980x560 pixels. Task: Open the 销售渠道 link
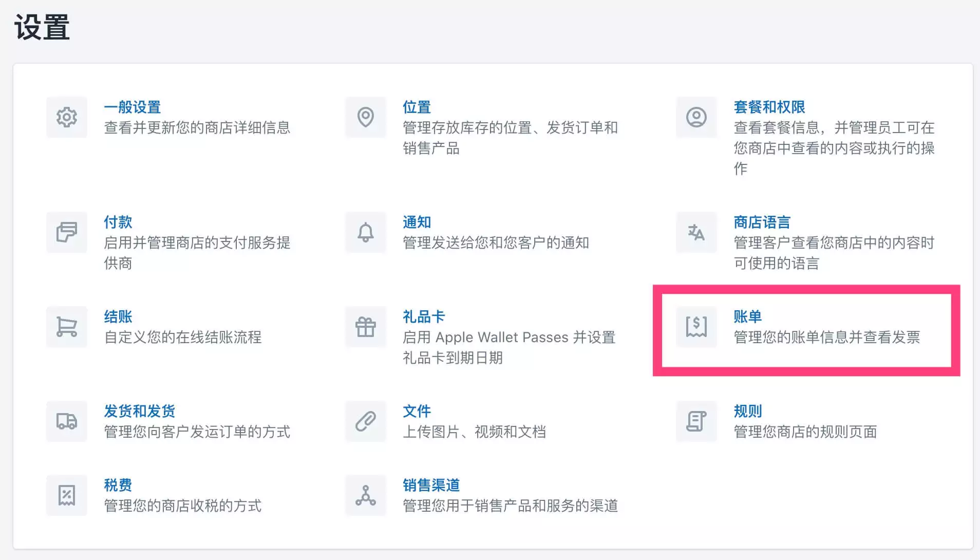click(431, 486)
